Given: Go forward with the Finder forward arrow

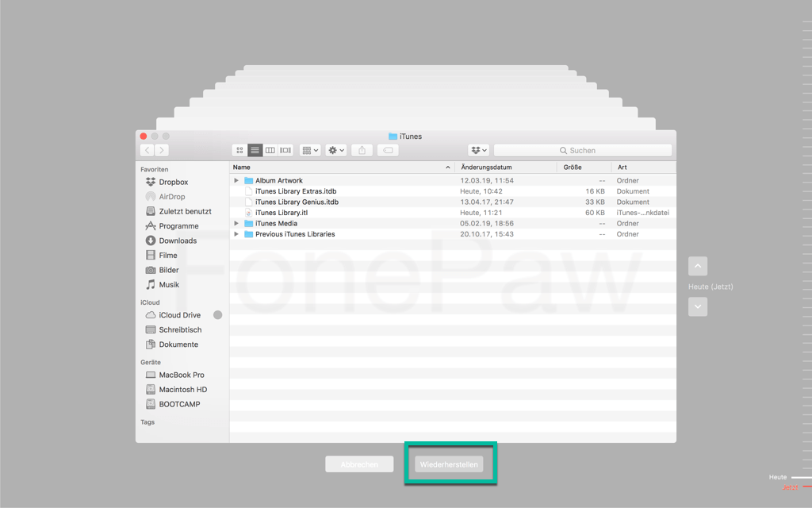Looking at the screenshot, I should (162, 150).
